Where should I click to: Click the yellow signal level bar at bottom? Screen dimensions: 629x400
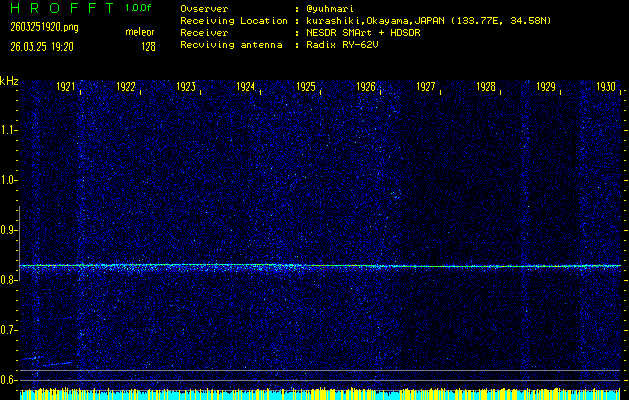(320, 394)
